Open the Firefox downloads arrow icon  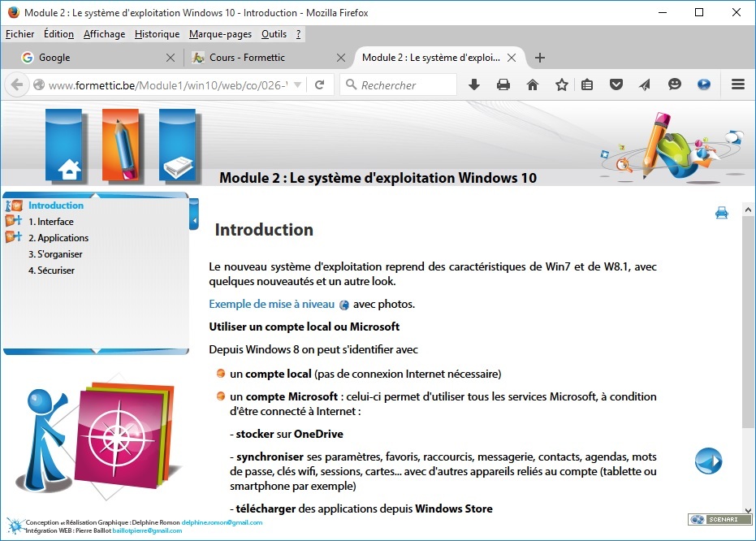474,84
